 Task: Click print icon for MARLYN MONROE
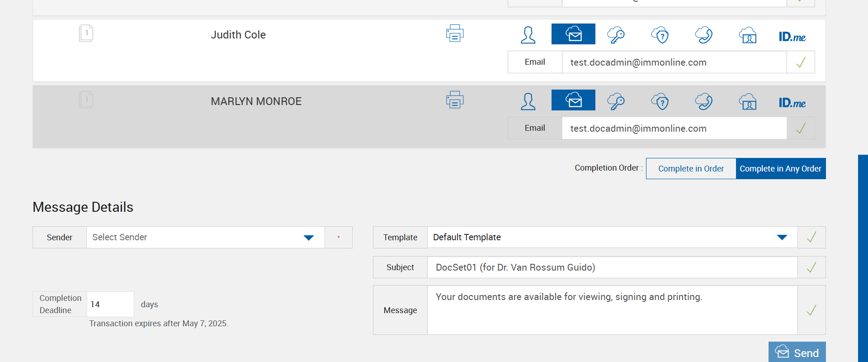coord(455,100)
